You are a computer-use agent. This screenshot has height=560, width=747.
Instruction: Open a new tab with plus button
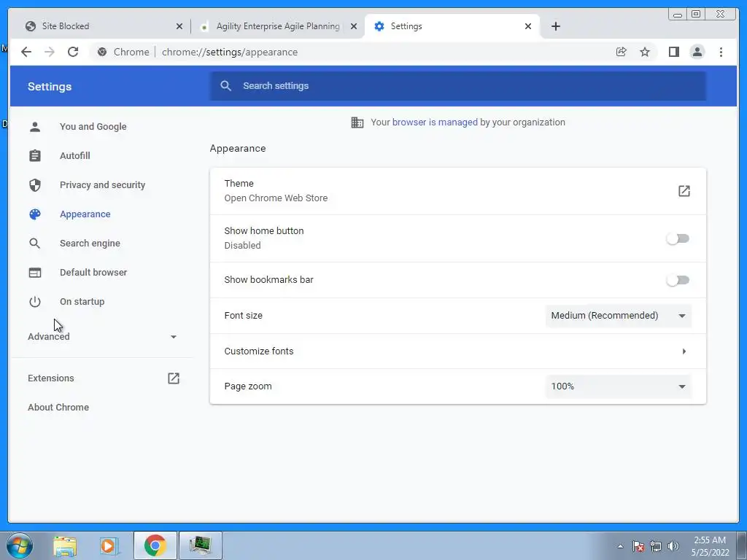click(555, 26)
